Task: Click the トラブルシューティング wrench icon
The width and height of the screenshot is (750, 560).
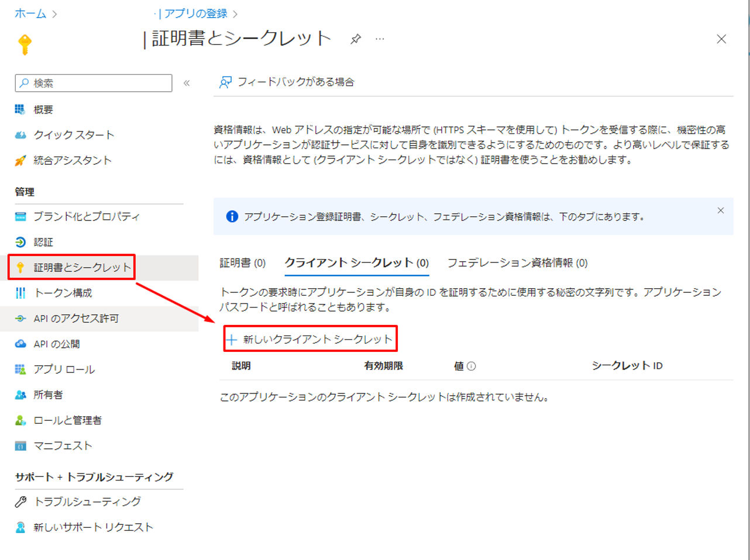Action: [x=20, y=502]
